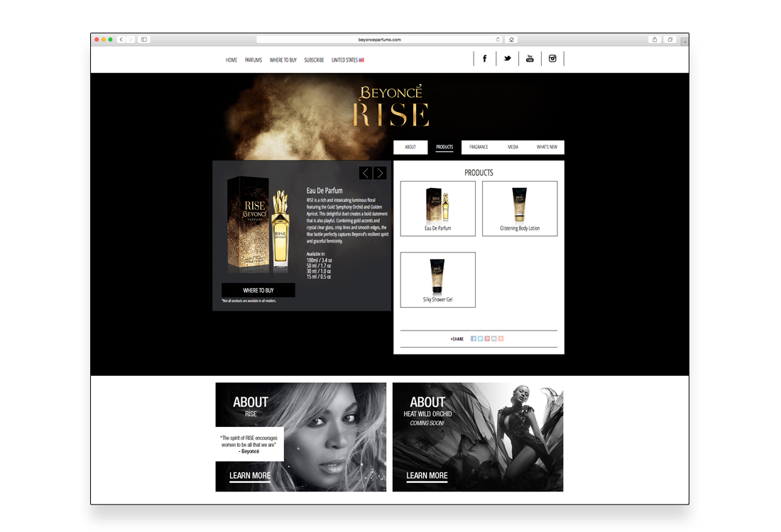Switch to the ABOUT tab

[x=410, y=147]
